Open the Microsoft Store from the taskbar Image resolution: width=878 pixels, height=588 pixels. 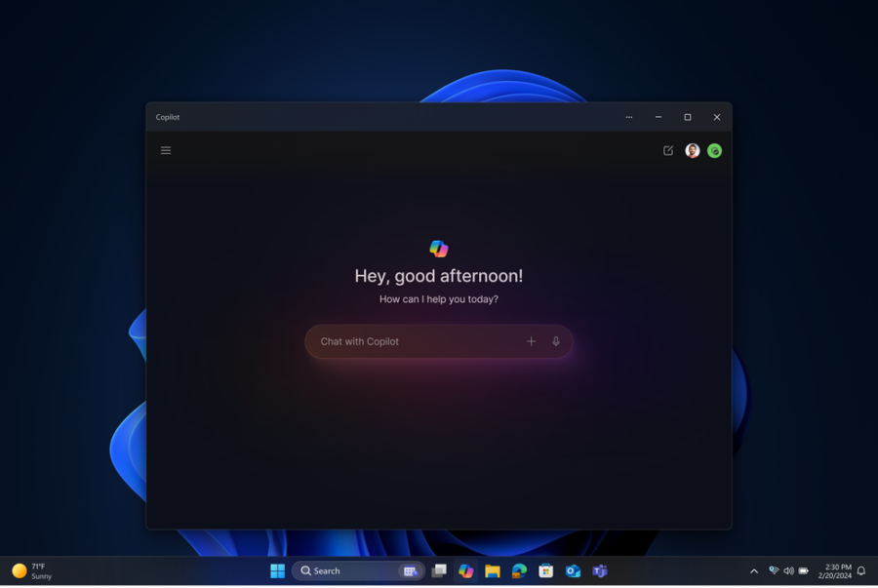tap(545, 570)
